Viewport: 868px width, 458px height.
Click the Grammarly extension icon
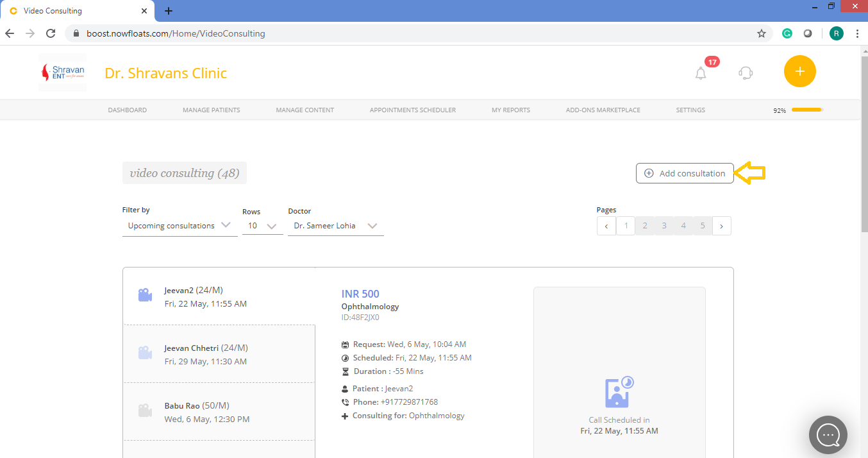coord(787,33)
